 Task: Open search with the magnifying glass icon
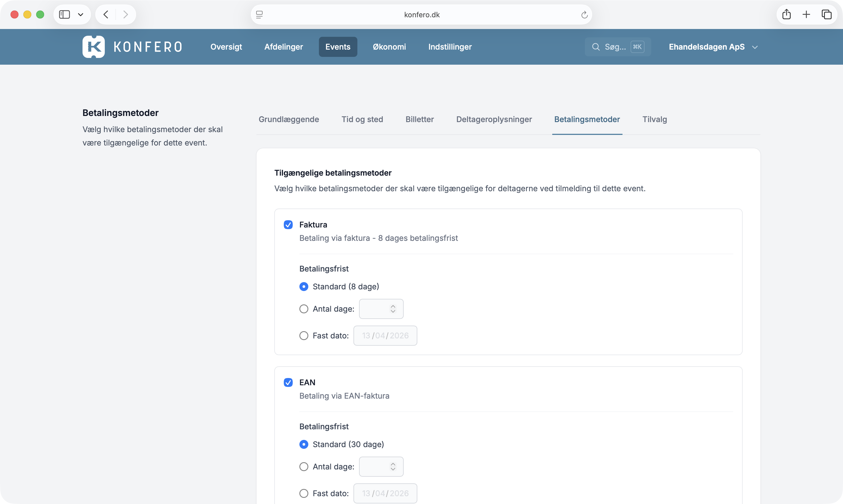click(596, 47)
